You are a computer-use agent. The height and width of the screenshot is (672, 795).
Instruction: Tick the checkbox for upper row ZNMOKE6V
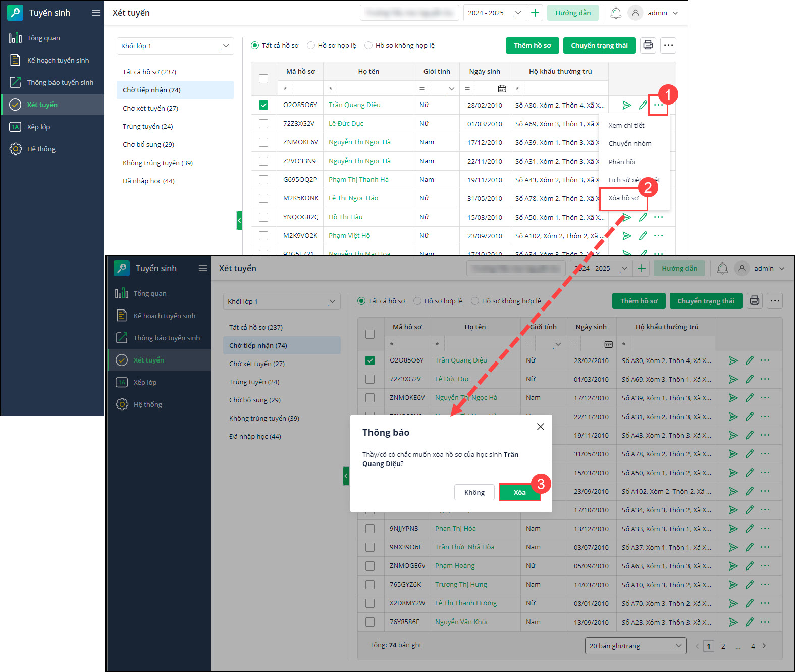[x=263, y=142]
